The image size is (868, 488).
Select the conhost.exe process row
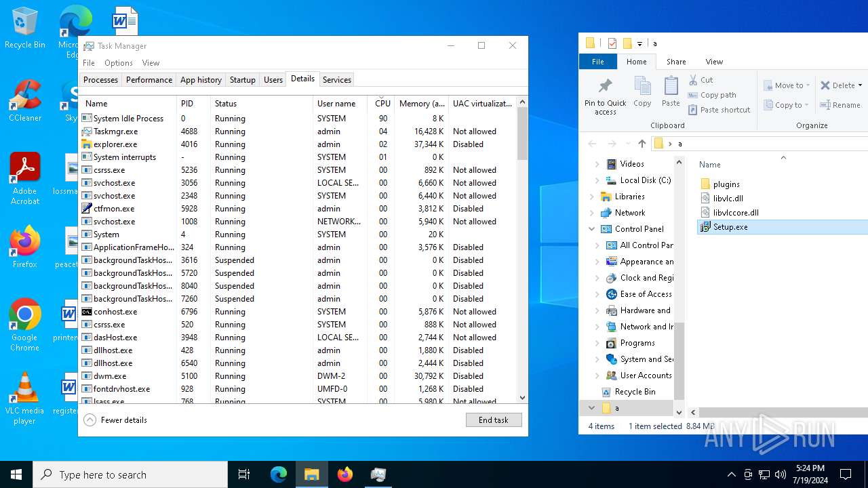(x=115, y=312)
